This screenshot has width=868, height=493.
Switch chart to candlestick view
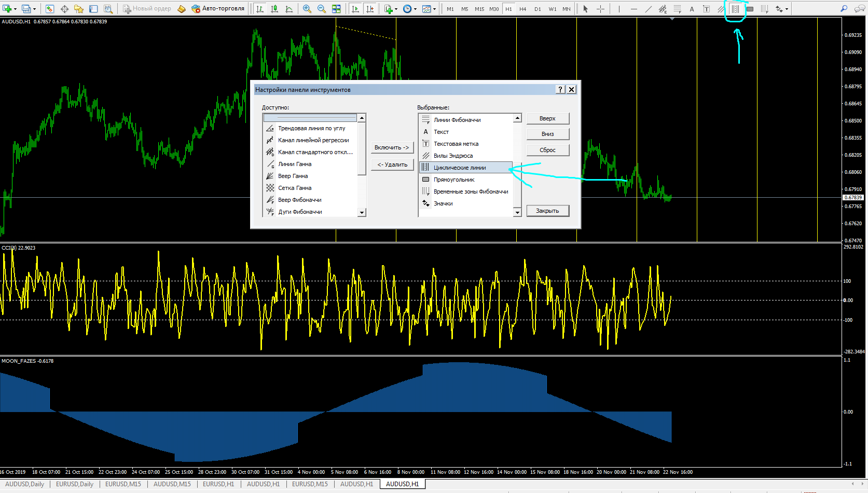(274, 9)
